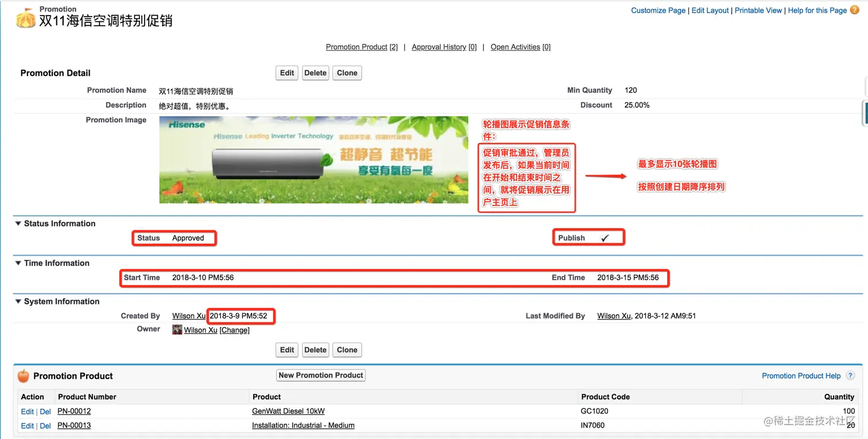868x439 pixels.
Task: Click Edit for row PN-00012
Action: (x=27, y=411)
